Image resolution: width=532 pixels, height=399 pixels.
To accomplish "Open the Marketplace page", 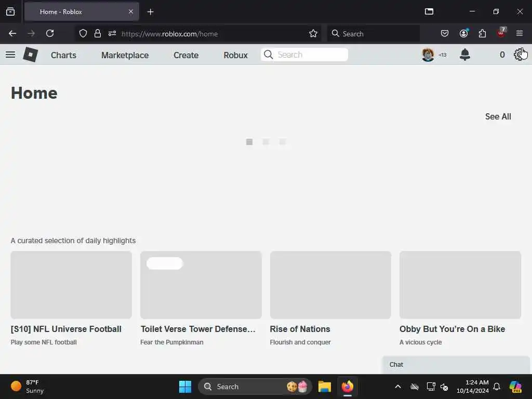I will pos(125,55).
